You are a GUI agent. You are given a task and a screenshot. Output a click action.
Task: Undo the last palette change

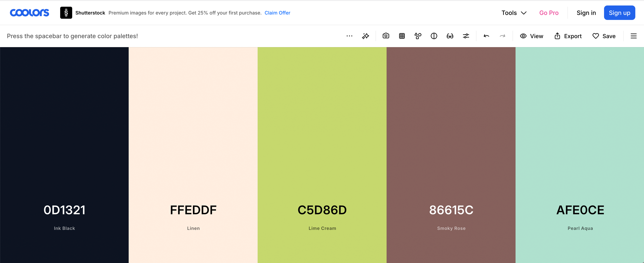pyautogui.click(x=486, y=36)
